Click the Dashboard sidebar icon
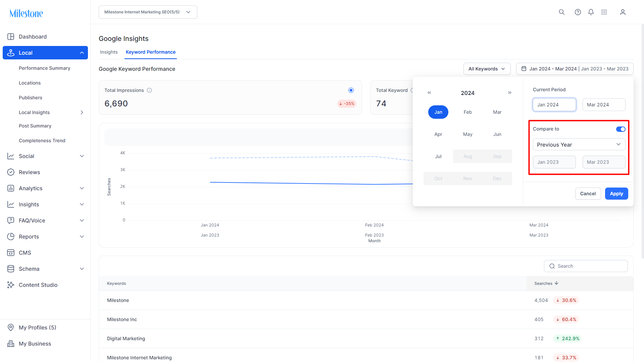The image size is (644, 362). (11, 37)
